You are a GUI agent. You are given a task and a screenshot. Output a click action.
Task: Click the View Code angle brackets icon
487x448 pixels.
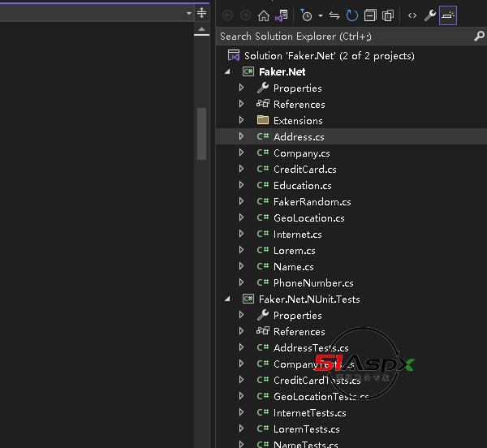(x=412, y=15)
